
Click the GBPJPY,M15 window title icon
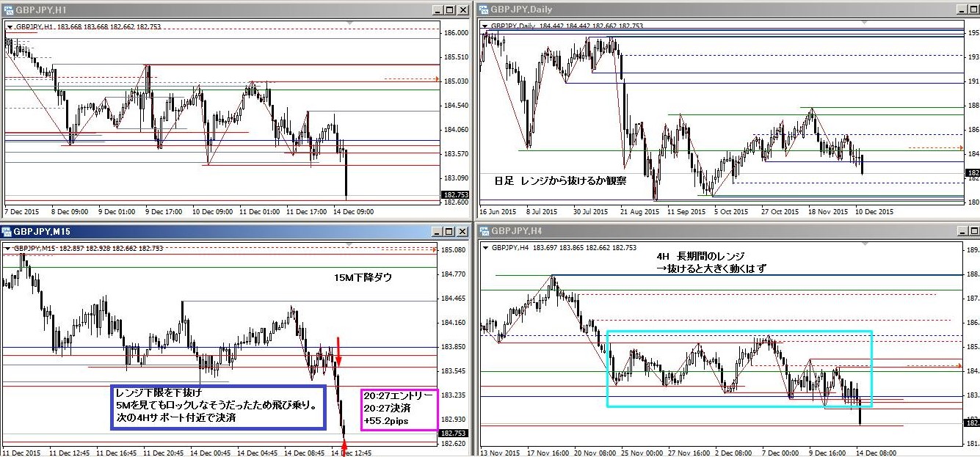point(7,233)
